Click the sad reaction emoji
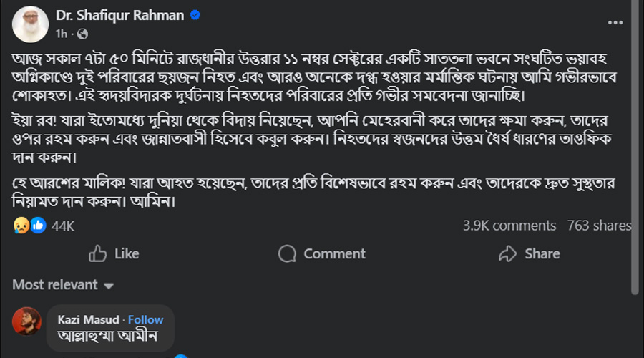The width and height of the screenshot is (644, 358). click(x=21, y=226)
